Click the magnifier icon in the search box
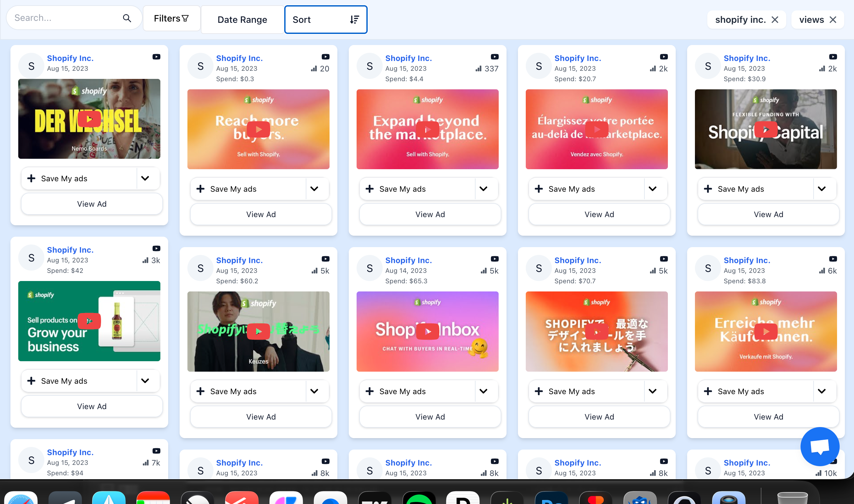The image size is (854, 504). 127,18
